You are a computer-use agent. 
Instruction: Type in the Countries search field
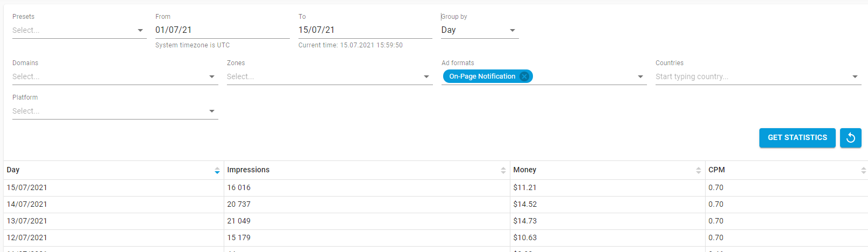coord(752,77)
